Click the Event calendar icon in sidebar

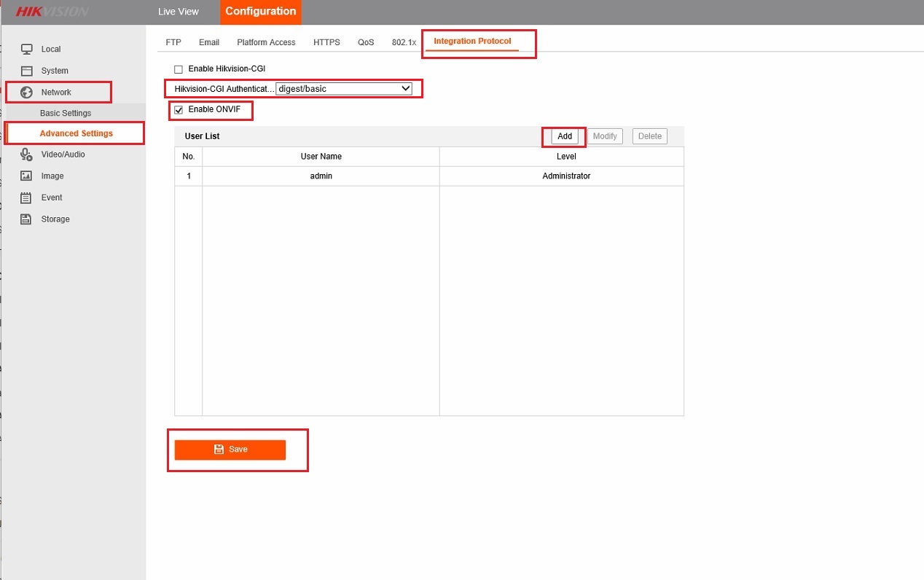27,197
